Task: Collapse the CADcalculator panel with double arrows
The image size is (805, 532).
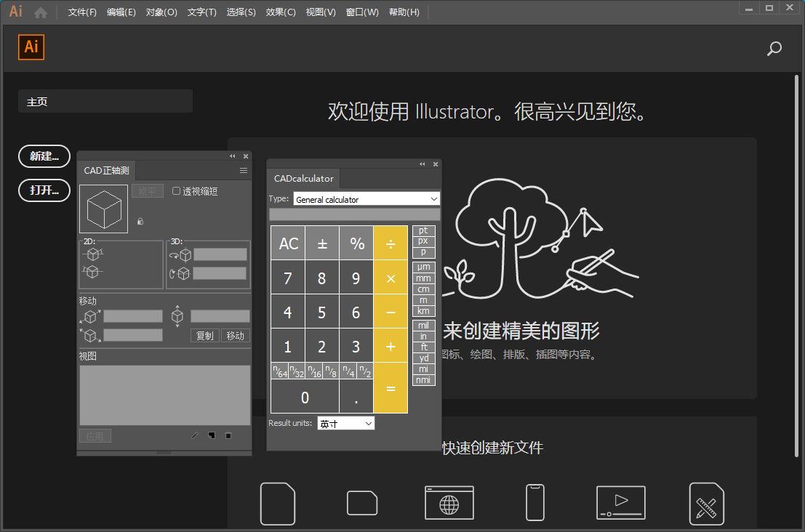Action: pyautogui.click(x=422, y=164)
